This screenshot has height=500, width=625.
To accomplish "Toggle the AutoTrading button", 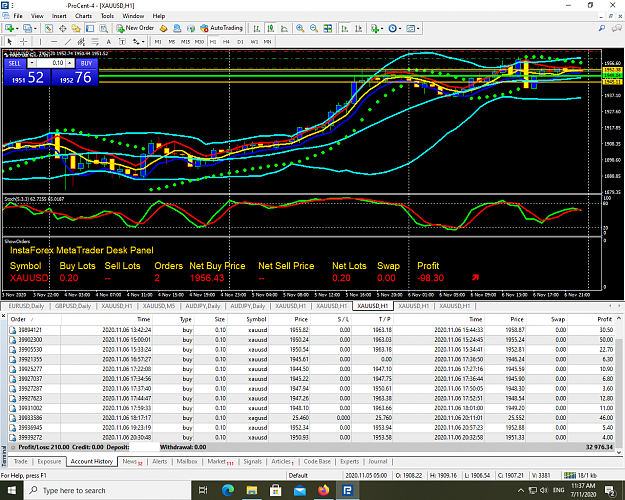I will pos(222,28).
